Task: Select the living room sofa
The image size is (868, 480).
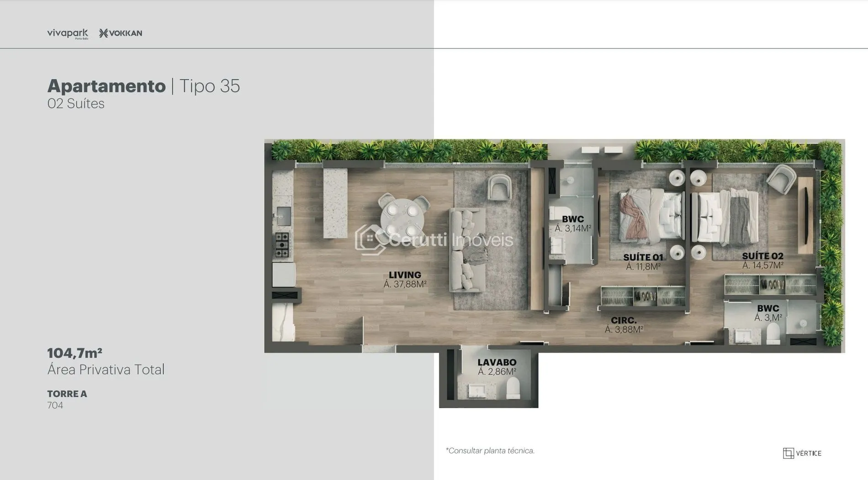Action: [467, 250]
